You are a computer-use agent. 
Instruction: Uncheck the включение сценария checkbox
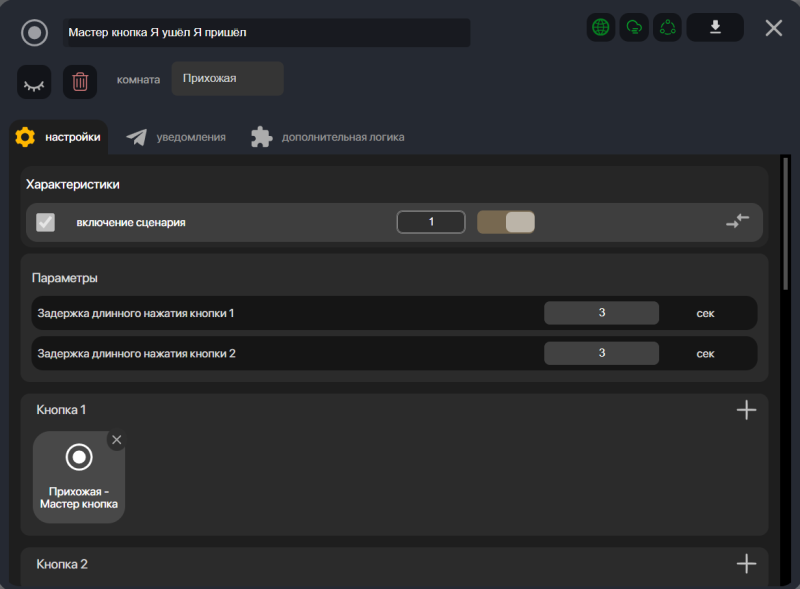(x=45, y=223)
